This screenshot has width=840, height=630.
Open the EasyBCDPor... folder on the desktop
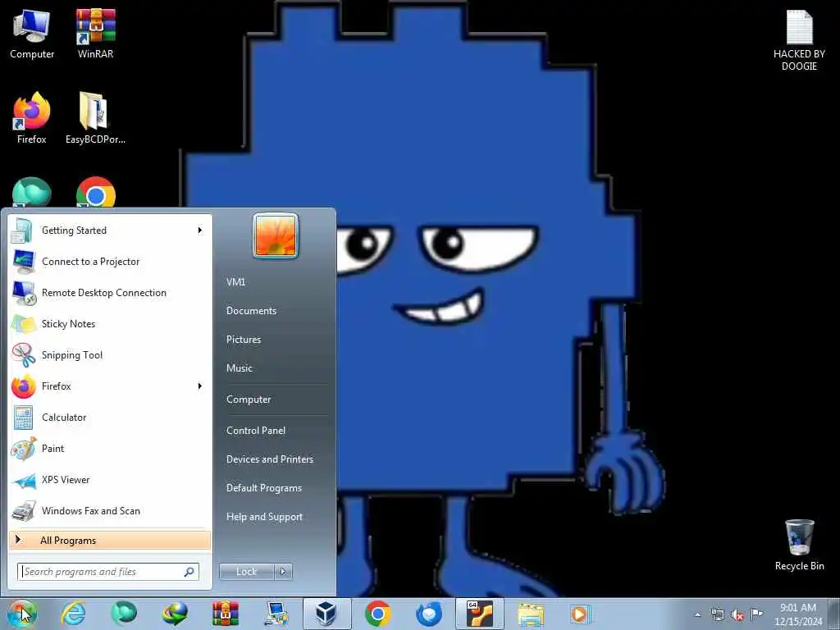click(x=95, y=118)
